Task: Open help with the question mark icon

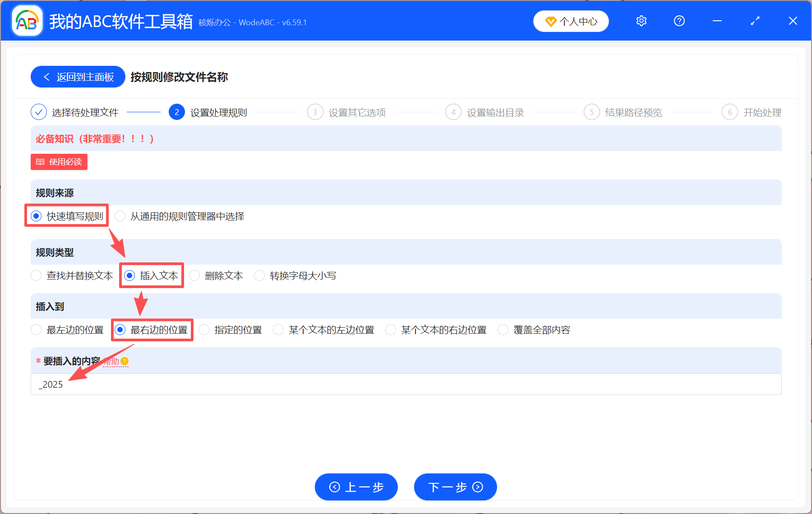Action: click(x=679, y=21)
